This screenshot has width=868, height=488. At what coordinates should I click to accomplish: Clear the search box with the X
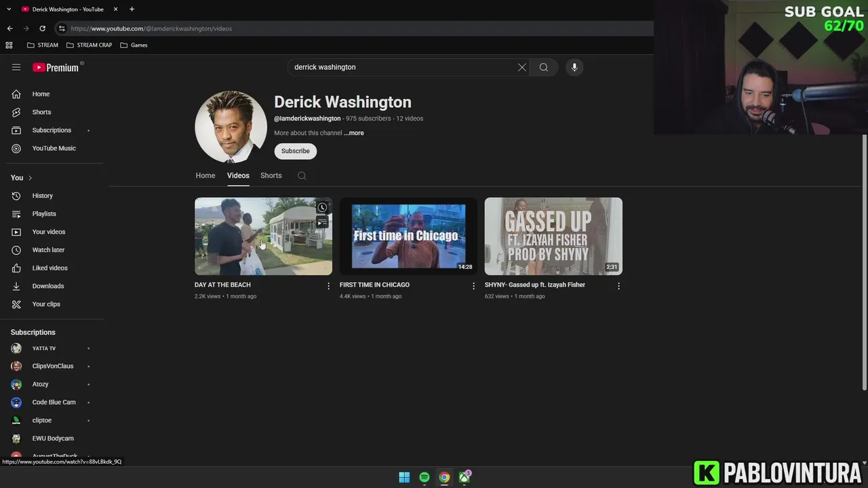pos(522,67)
